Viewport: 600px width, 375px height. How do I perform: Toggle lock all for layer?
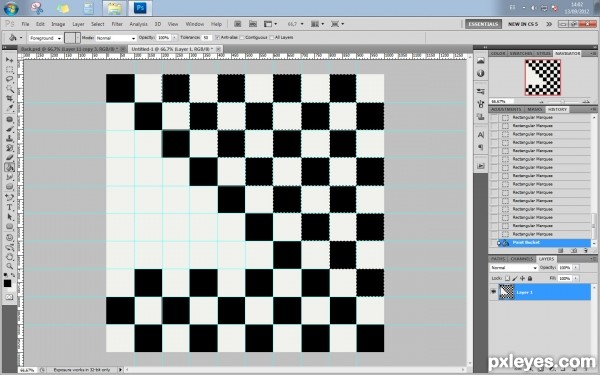tap(530, 278)
